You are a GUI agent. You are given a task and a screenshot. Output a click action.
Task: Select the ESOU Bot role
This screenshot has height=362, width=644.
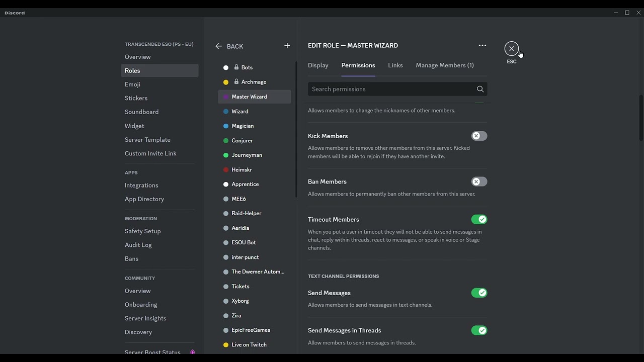[x=255, y=242]
